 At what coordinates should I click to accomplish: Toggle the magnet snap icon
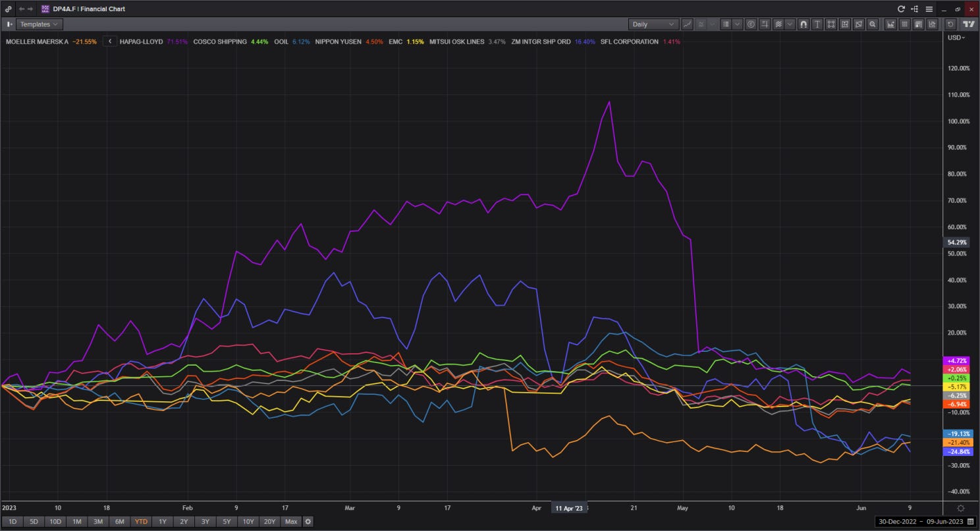click(803, 24)
